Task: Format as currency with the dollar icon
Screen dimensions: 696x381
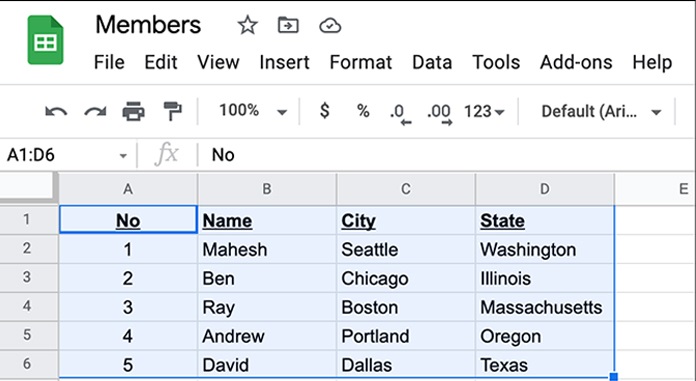Action: pos(324,111)
